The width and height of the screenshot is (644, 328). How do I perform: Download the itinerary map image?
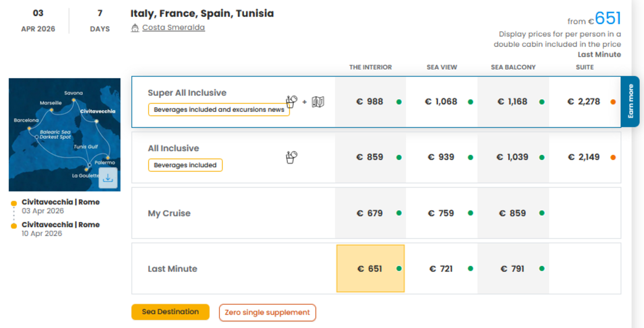point(108,178)
